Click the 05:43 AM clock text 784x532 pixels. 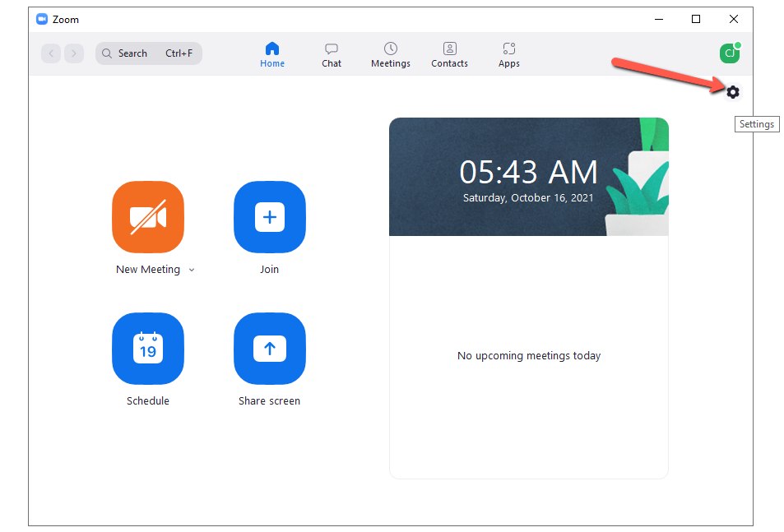[x=528, y=172]
